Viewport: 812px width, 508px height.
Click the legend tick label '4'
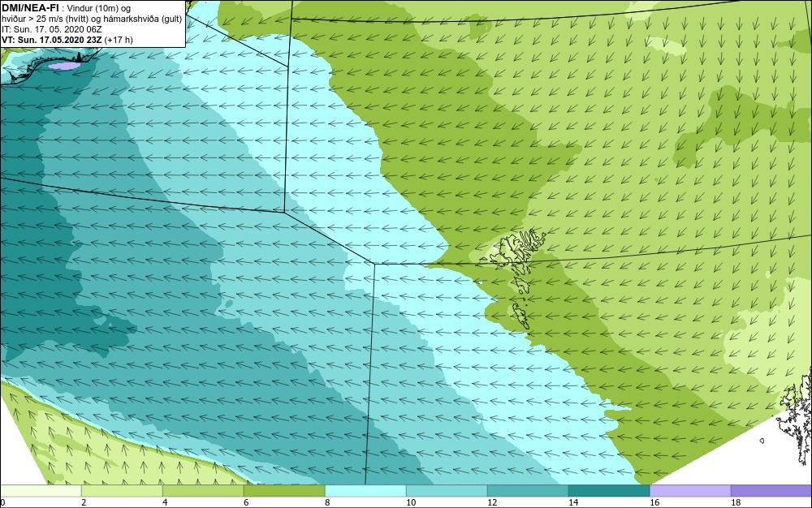click(x=165, y=502)
